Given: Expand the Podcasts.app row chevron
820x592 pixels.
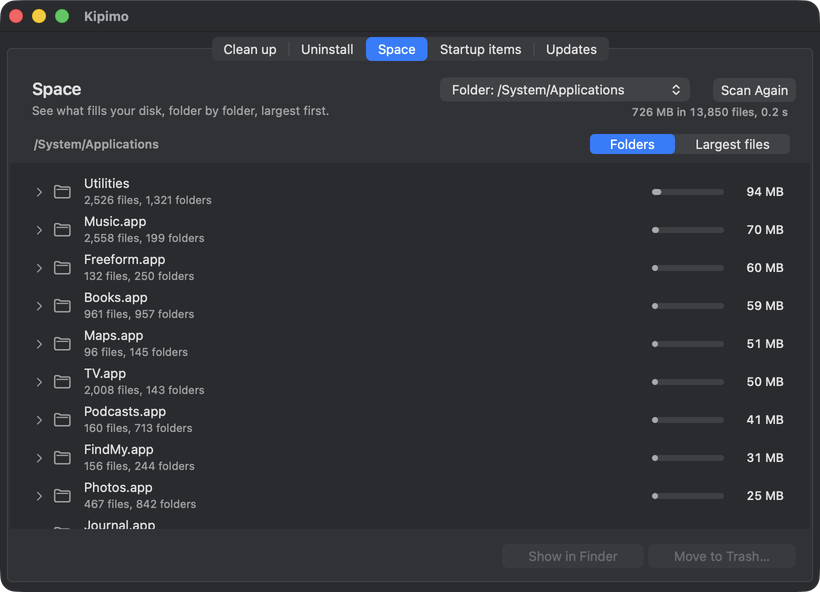Looking at the screenshot, I should [39, 420].
